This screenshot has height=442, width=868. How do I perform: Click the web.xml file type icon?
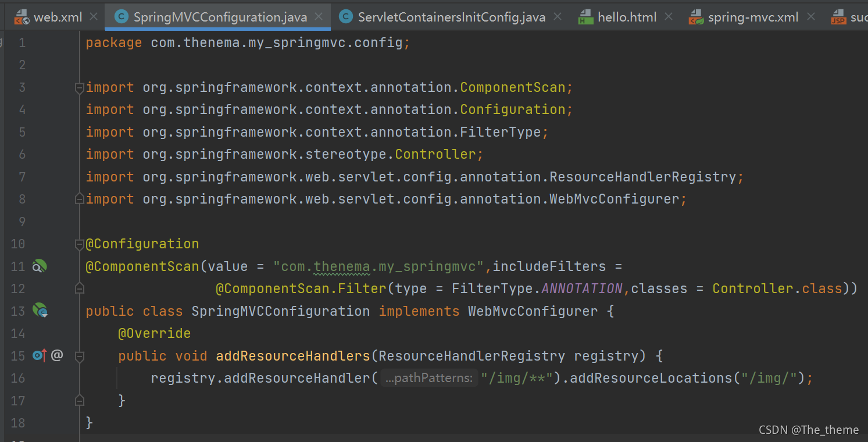pos(22,17)
